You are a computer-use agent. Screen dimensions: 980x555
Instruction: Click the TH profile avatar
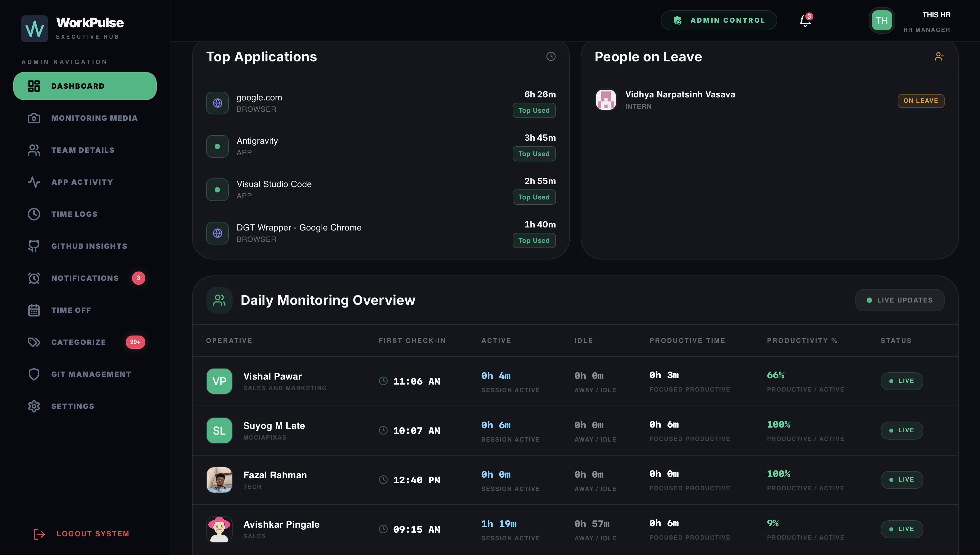(882, 20)
